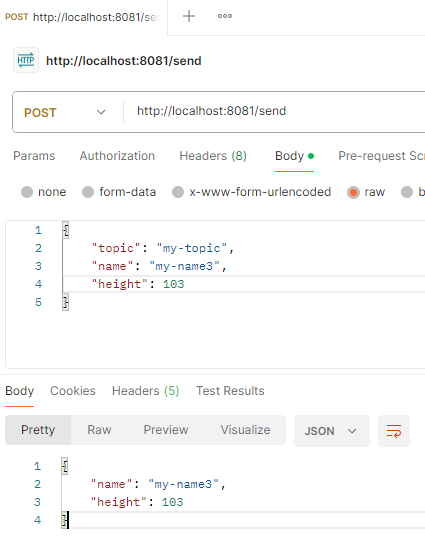
Task: Open the JSON response format dropdown
Action: [332, 431]
